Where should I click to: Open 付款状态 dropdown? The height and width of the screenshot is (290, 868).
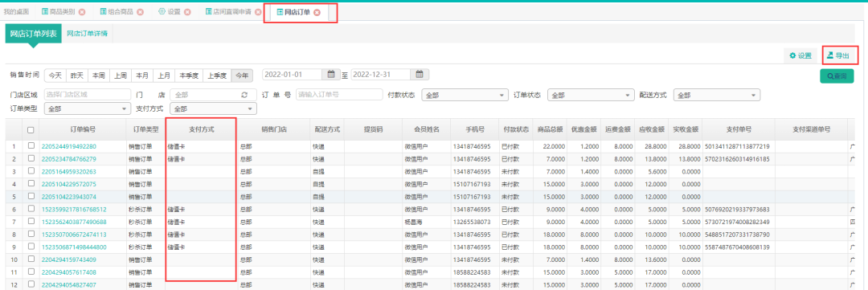tap(465, 95)
